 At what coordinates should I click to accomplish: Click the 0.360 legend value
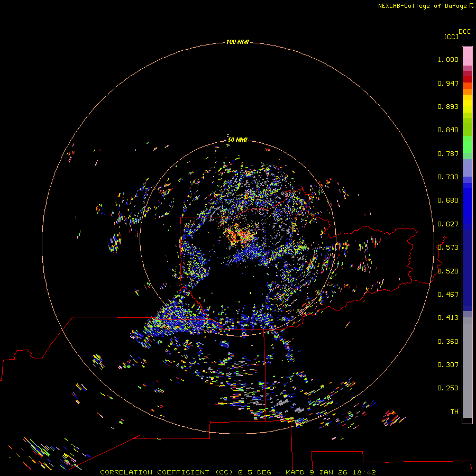[x=448, y=342]
